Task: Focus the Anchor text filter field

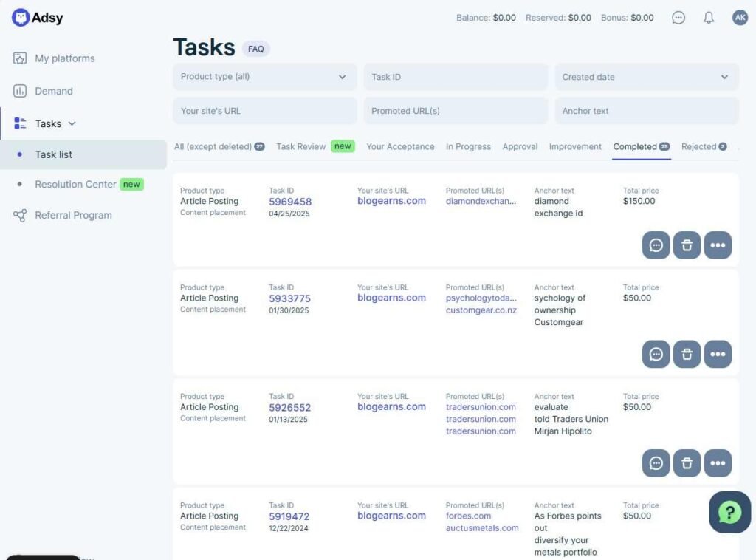Action: tap(646, 111)
